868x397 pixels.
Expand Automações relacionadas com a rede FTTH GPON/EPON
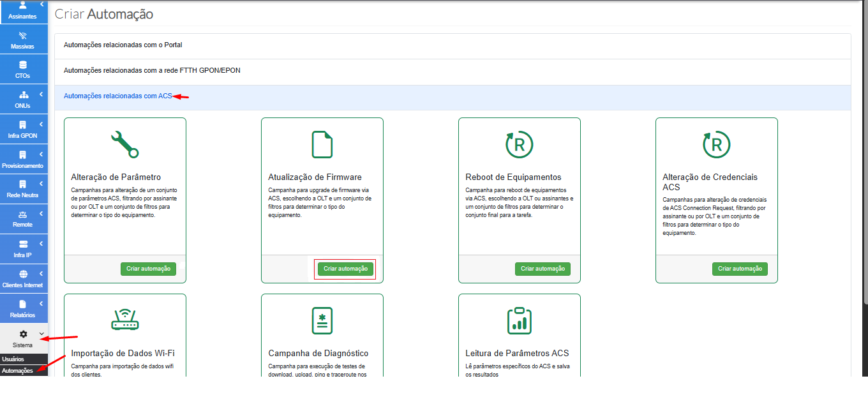pyautogui.click(x=453, y=71)
